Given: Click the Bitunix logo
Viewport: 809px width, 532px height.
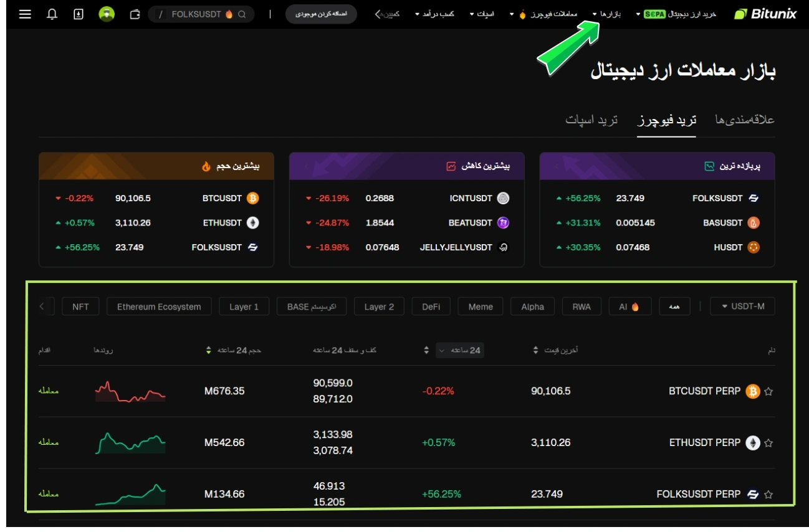Looking at the screenshot, I should click(765, 14).
